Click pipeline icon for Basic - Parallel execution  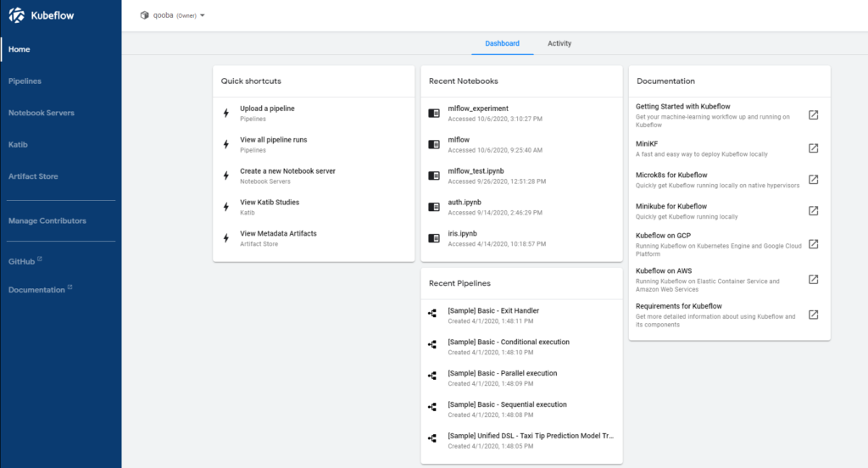[x=432, y=376]
